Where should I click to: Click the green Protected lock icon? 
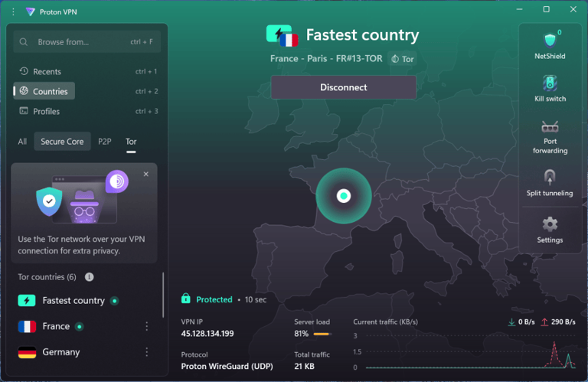[x=185, y=299]
